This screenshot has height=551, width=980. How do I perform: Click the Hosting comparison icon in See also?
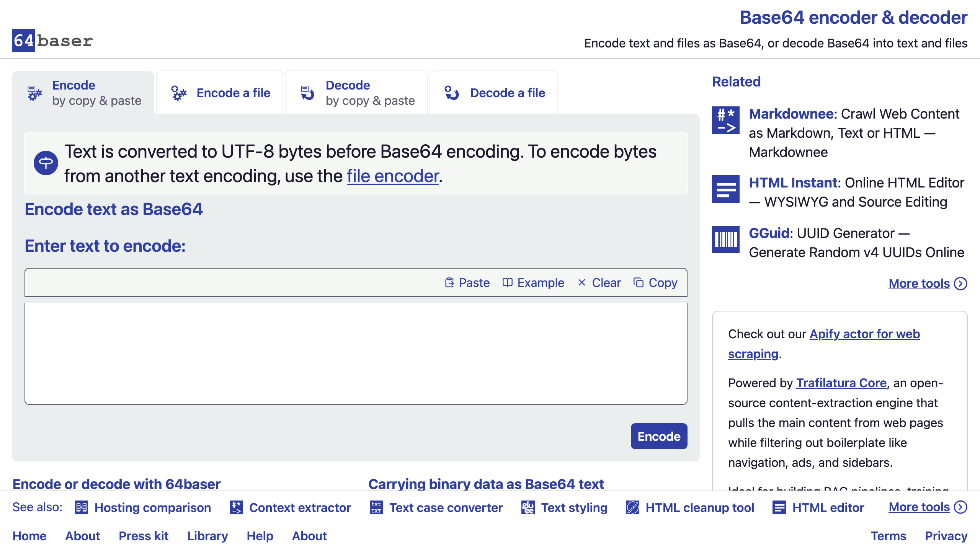pos(81,507)
